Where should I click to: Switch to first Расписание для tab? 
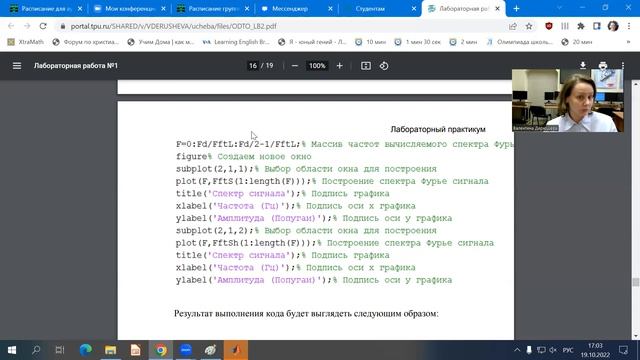click(x=46, y=8)
